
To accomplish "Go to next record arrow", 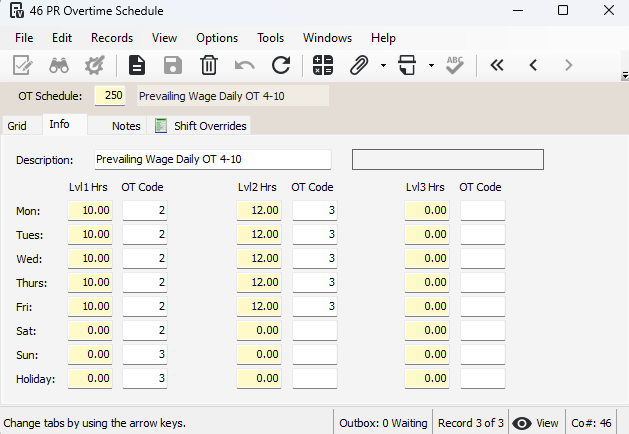I will coord(568,65).
